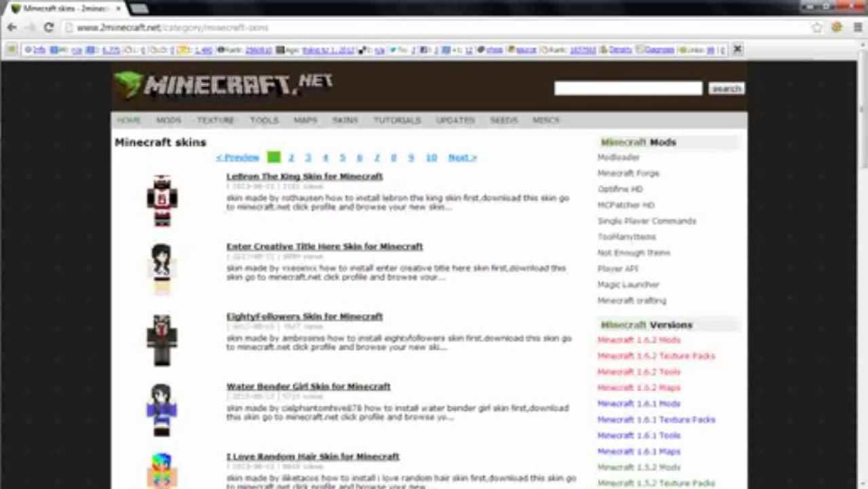Image resolution: width=868 pixels, height=489 pixels.
Task: Open Water Bender Girl Skin post
Action: (308, 386)
